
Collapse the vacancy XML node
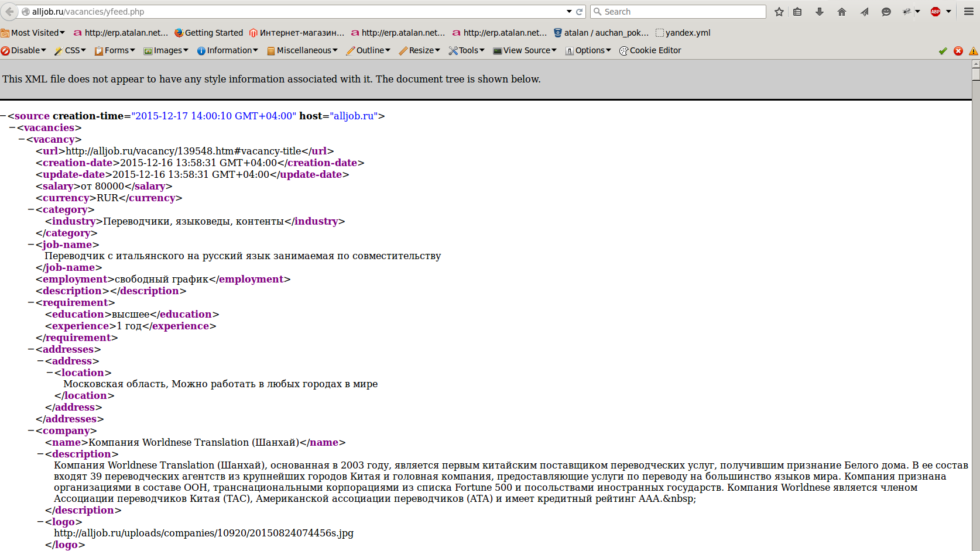22,139
